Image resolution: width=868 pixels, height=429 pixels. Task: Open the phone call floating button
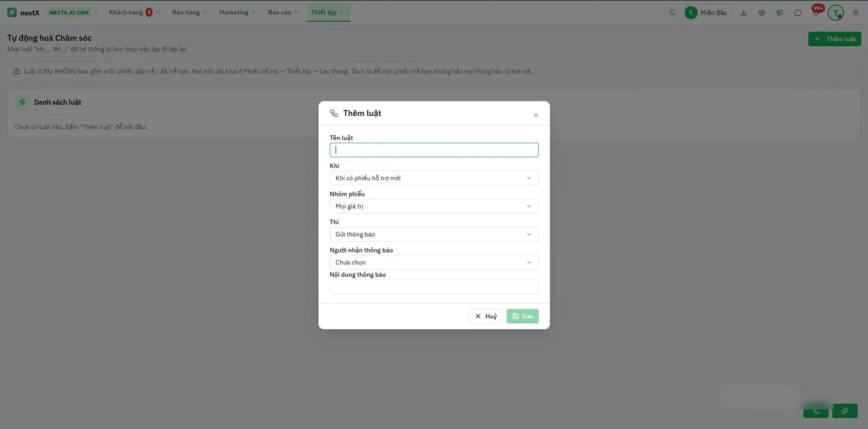(816, 411)
